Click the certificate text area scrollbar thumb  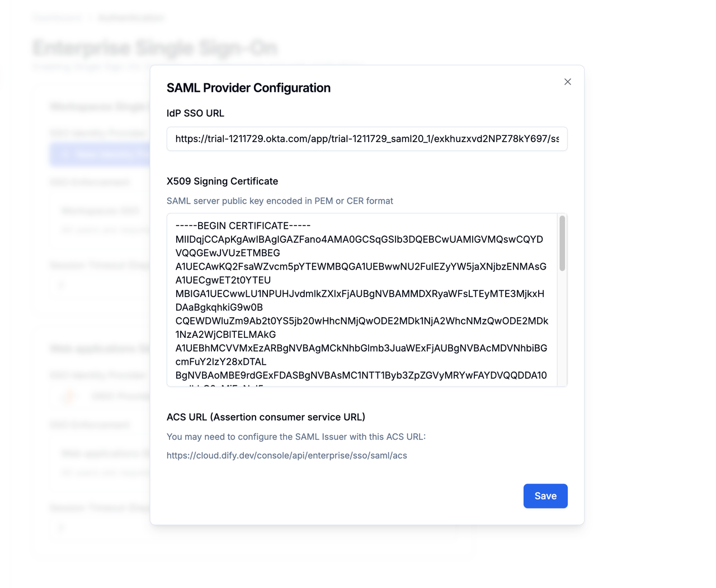coord(562,243)
